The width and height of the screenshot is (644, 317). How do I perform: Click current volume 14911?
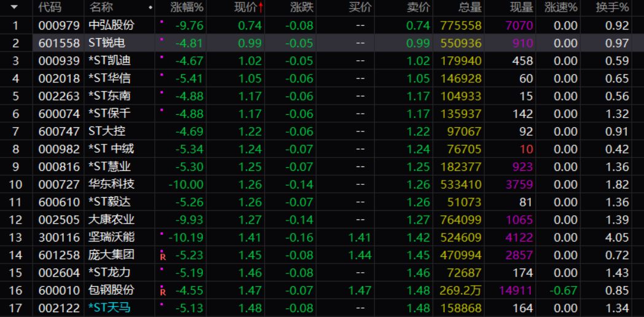[516, 291]
